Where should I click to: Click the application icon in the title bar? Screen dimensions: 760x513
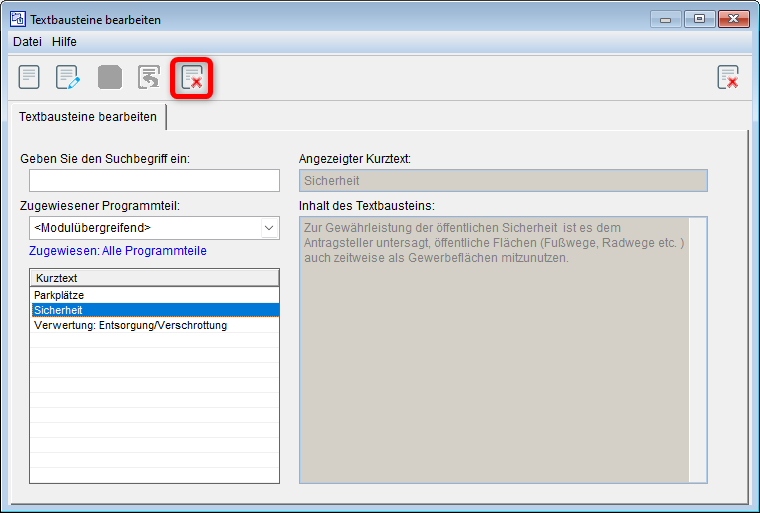coord(17,19)
